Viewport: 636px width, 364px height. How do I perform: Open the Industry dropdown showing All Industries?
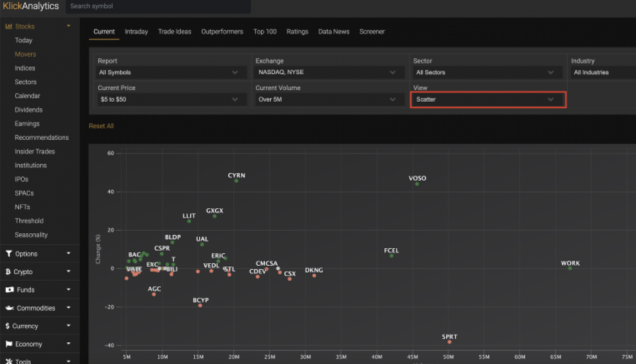(x=603, y=72)
